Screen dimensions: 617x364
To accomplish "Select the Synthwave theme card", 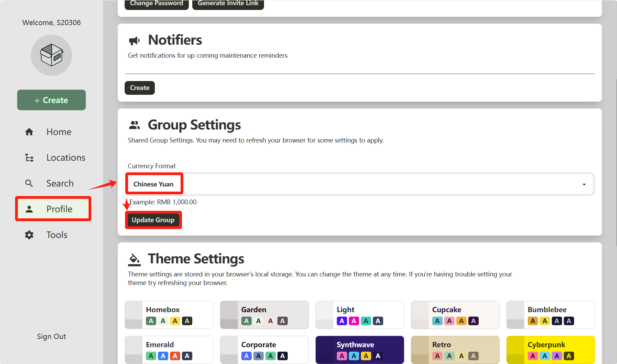I will (359, 350).
